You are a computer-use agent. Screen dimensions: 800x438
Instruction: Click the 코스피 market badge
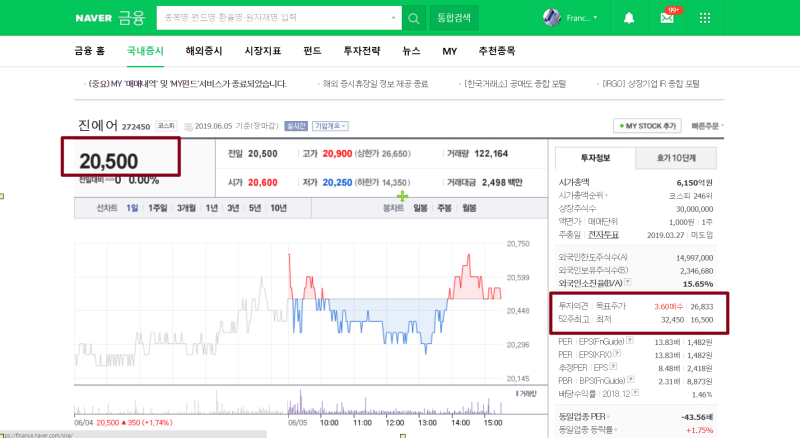click(x=166, y=126)
